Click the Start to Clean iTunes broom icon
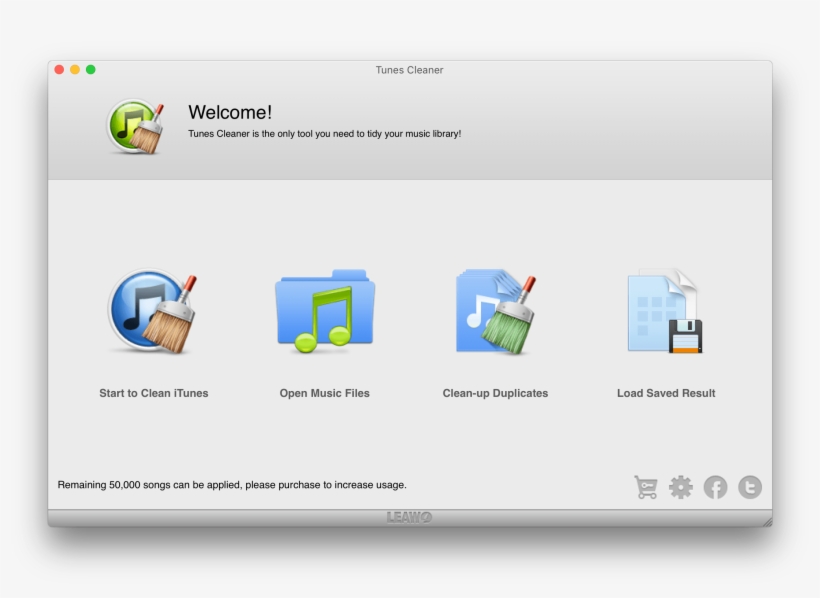This screenshot has width=820, height=598. [x=153, y=311]
